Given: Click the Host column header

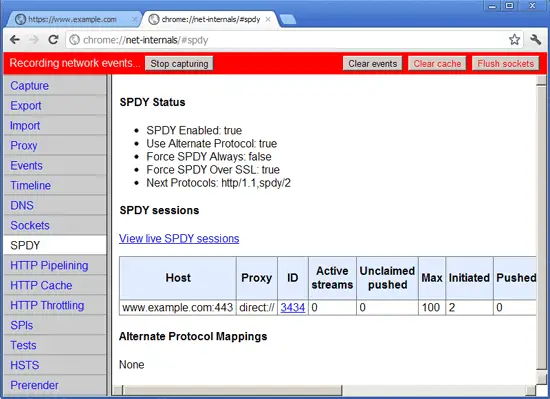Looking at the screenshot, I should tap(178, 278).
